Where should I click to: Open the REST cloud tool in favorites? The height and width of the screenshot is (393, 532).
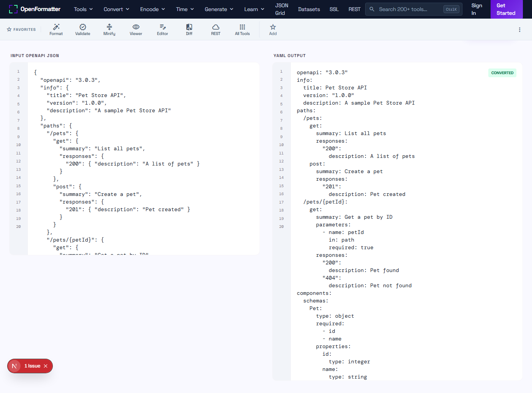point(216,29)
